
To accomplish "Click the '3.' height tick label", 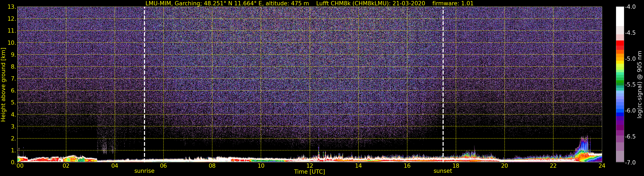I will [13, 127].
